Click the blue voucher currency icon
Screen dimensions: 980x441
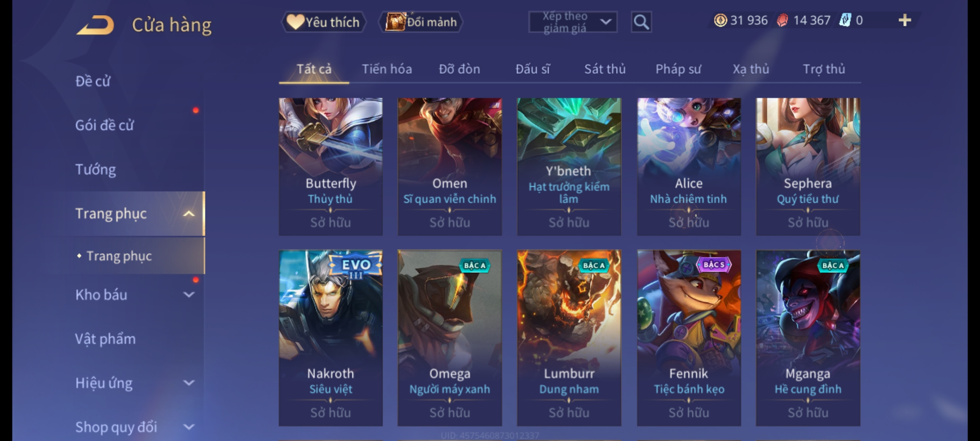click(x=845, y=20)
